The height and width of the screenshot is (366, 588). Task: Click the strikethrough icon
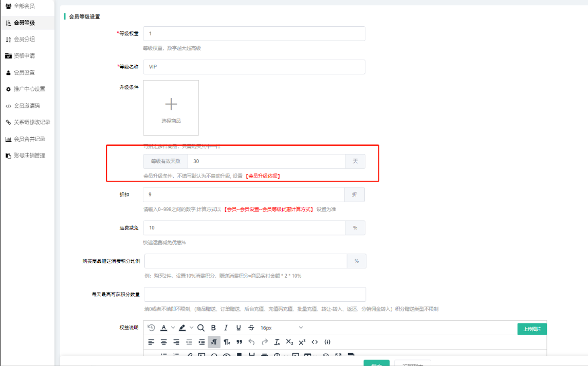coord(251,328)
